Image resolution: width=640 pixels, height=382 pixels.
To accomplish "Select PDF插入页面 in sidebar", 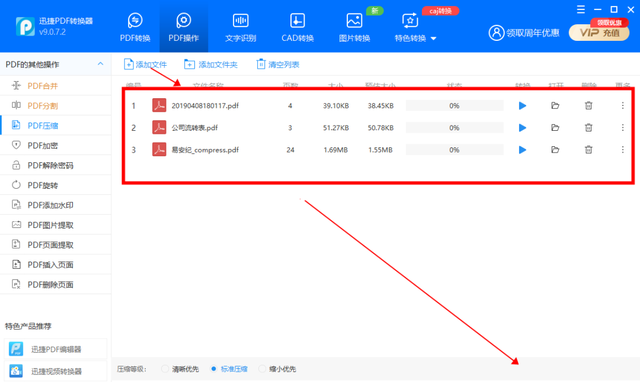I will [x=56, y=264].
